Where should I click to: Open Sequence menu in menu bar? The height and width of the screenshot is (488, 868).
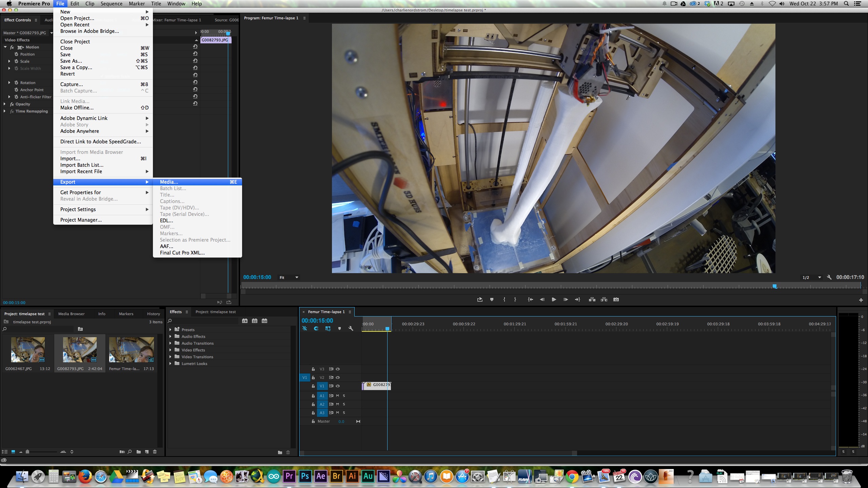click(x=111, y=4)
